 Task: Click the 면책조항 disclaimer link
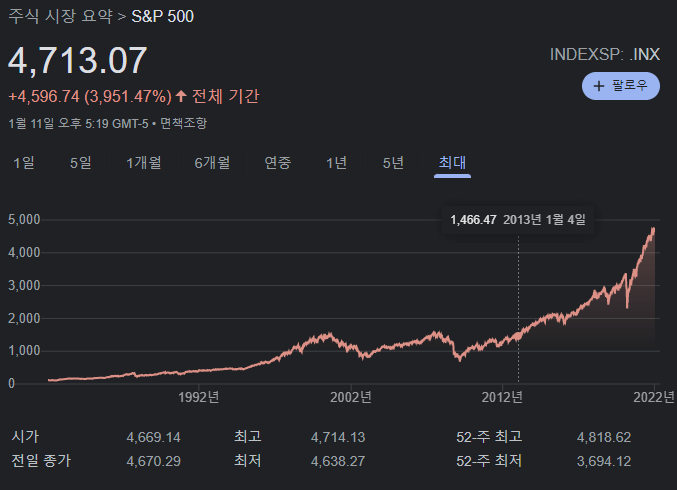183,123
